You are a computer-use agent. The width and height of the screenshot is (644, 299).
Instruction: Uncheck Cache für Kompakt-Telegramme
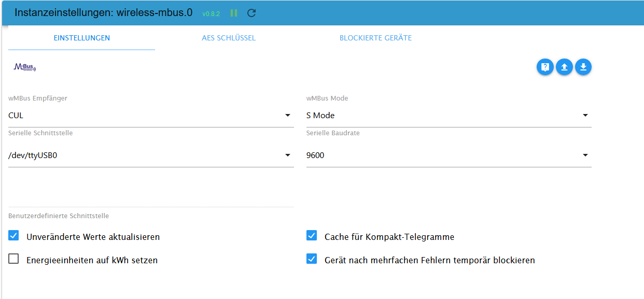(312, 236)
